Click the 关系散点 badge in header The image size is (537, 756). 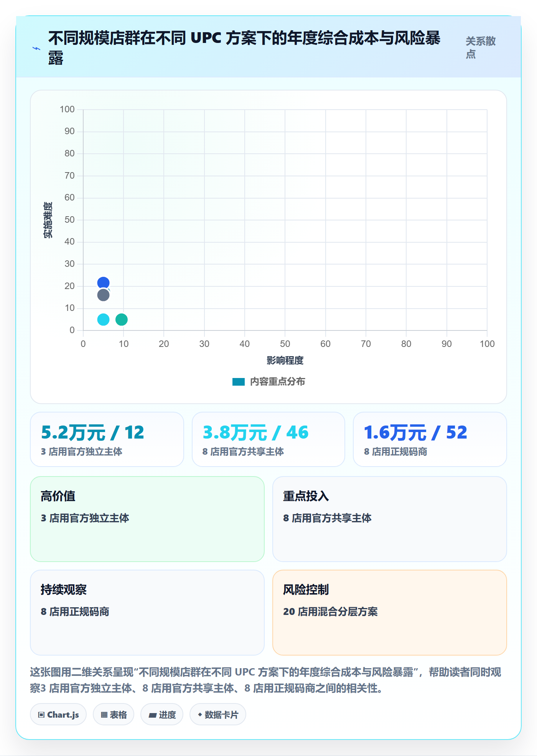click(481, 48)
